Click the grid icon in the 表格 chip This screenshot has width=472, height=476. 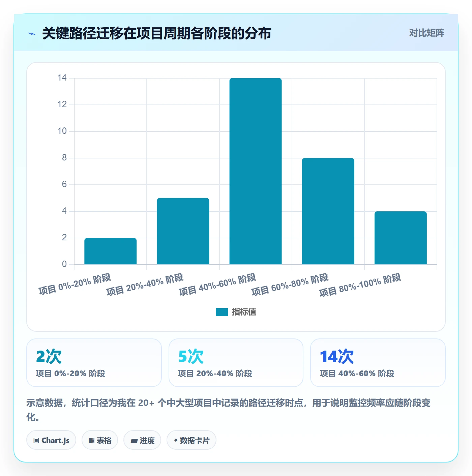click(91, 441)
